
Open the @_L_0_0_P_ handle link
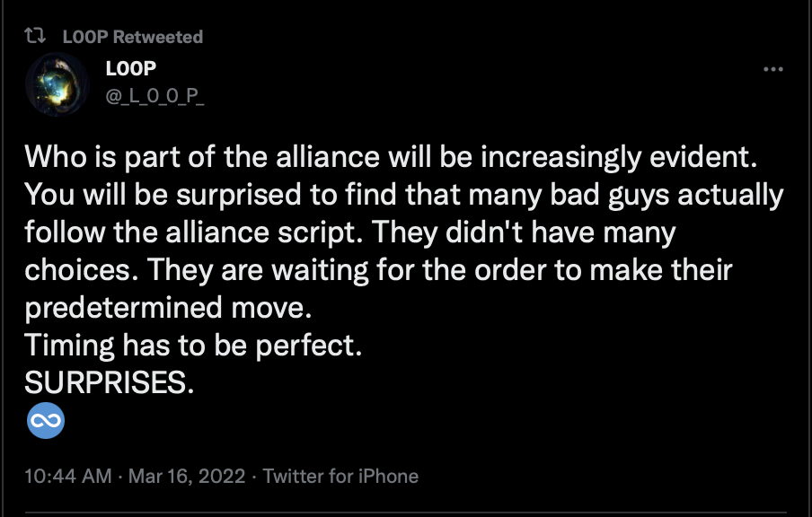tap(154, 95)
